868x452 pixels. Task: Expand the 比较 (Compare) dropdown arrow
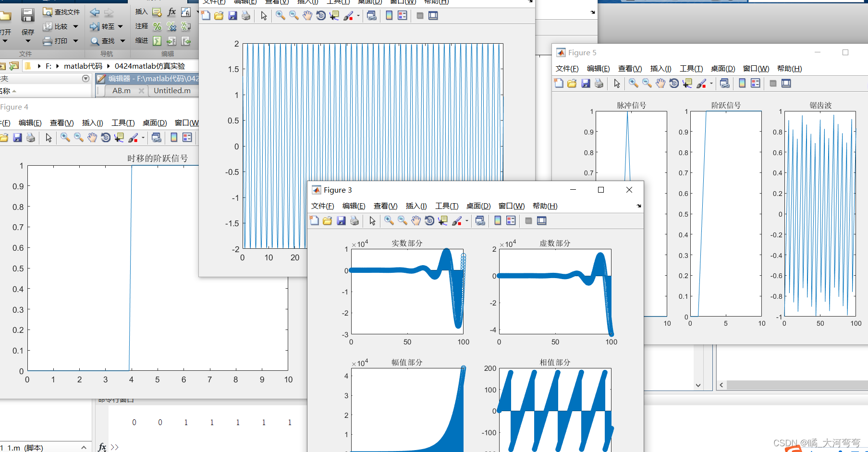click(75, 26)
